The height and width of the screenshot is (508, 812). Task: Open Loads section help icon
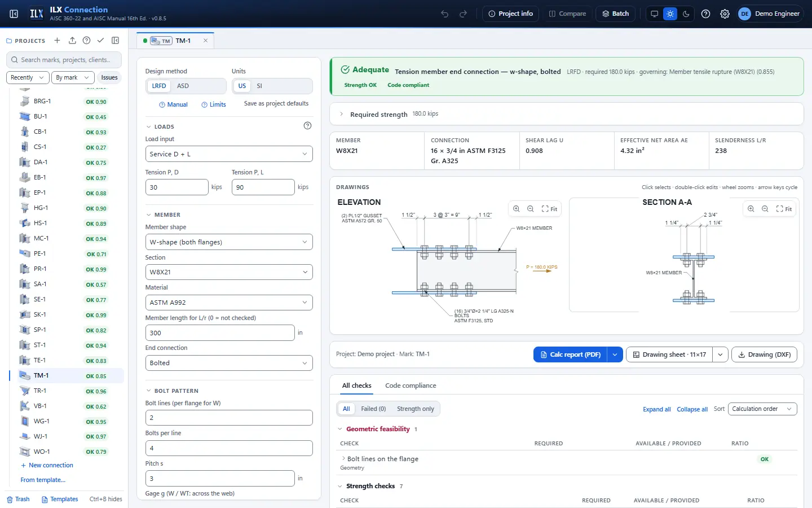(307, 126)
